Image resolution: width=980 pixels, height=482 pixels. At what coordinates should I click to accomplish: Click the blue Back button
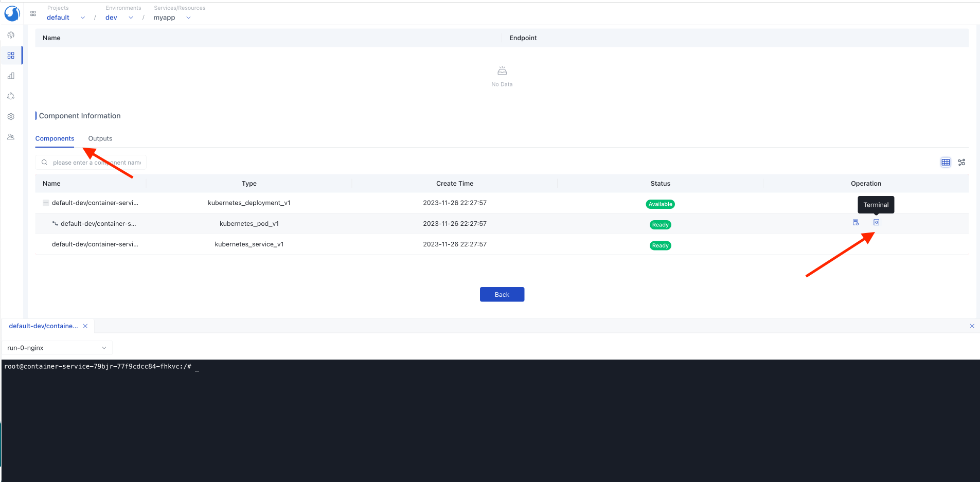point(502,294)
